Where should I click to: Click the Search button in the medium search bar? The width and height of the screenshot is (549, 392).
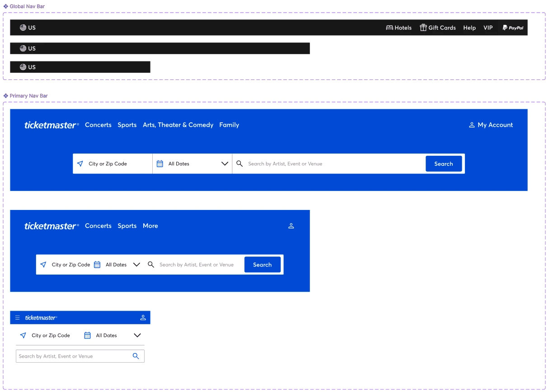(263, 265)
